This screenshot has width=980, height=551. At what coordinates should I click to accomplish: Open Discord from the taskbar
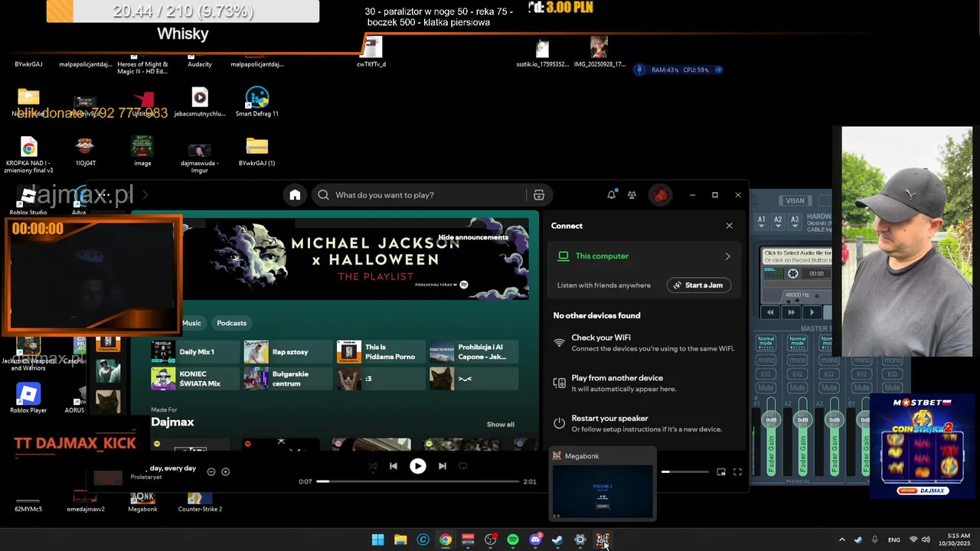click(535, 540)
